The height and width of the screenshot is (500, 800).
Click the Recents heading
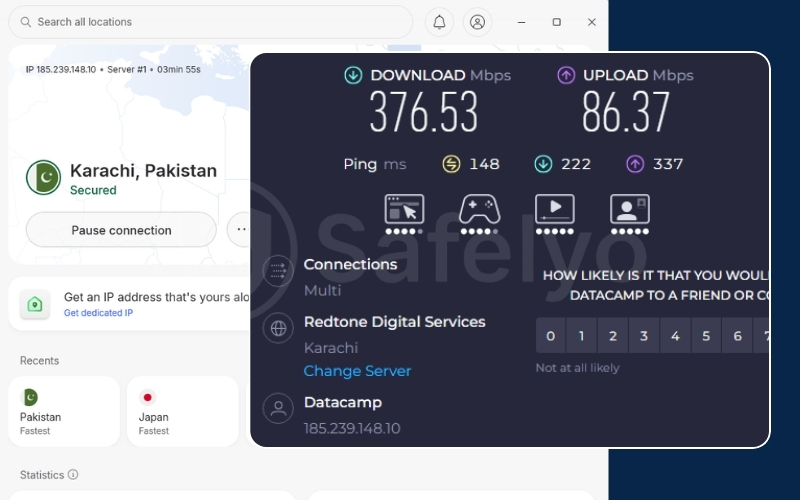[x=39, y=361]
